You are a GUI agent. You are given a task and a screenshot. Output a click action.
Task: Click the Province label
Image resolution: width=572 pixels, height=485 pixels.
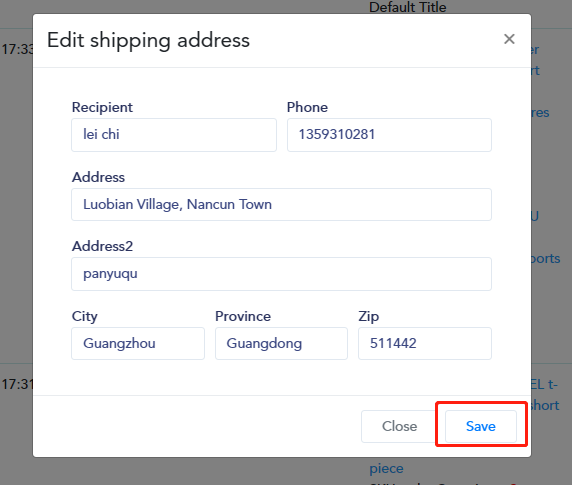(243, 316)
